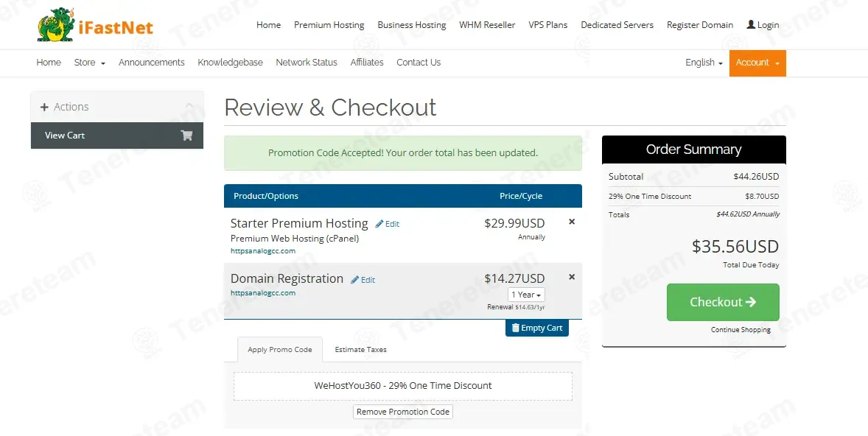Viewport: 868px width, 436px height.
Task: Click the plus icon beside Actions
Action: point(44,107)
